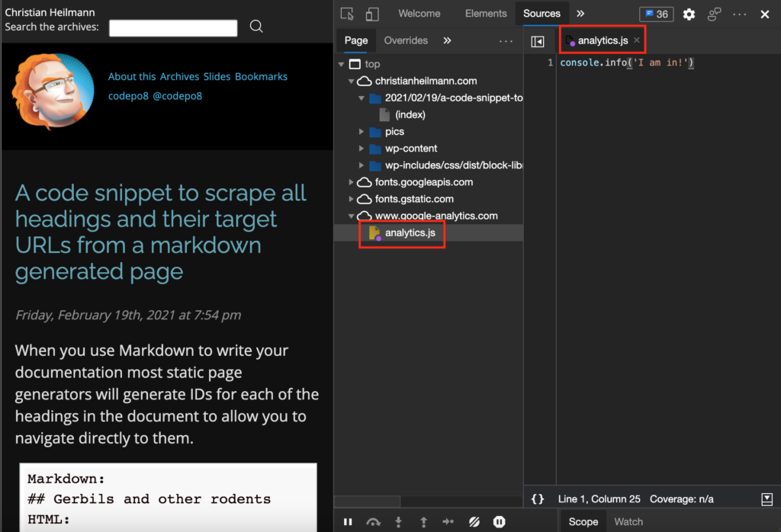Click the search the archives input field
The height and width of the screenshot is (532, 781).
tap(173, 28)
